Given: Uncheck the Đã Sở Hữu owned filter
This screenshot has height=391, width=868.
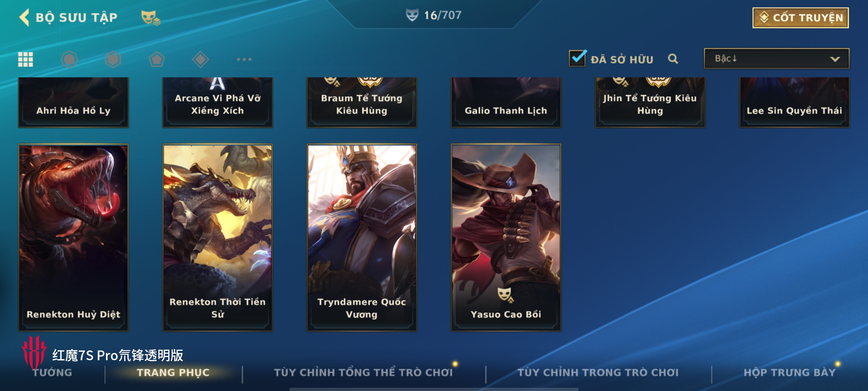Looking at the screenshot, I should [x=578, y=58].
